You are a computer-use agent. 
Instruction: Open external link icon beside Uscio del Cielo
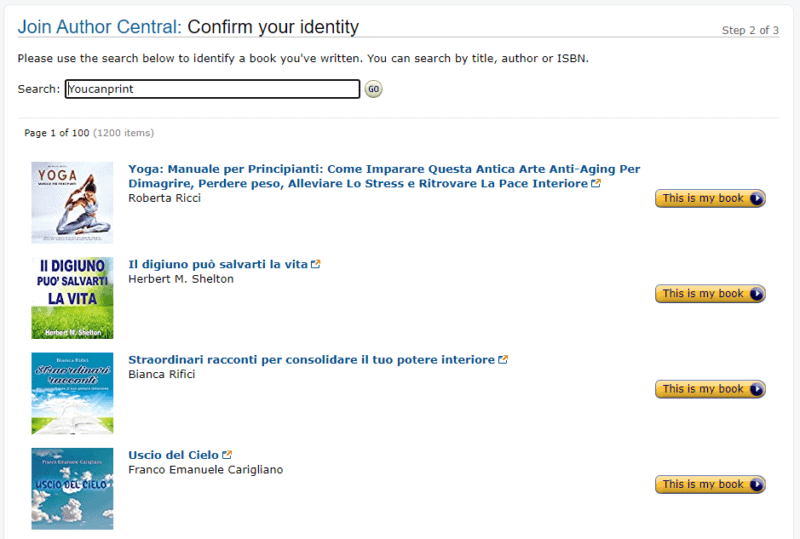click(227, 454)
